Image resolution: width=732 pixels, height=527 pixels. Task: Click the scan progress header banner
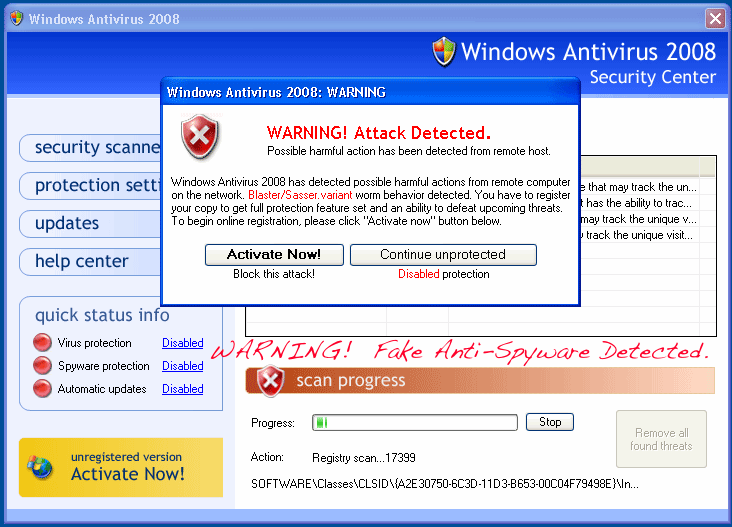coord(480,380)
